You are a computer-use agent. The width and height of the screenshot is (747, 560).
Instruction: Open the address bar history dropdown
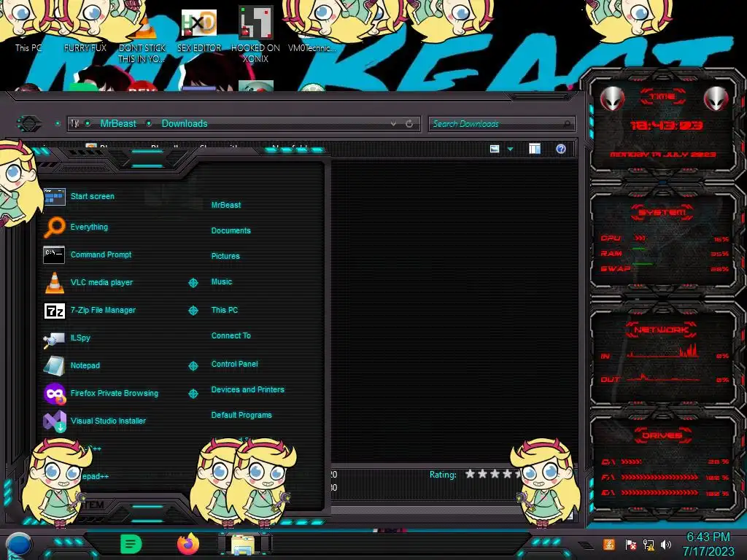tap(393, 124)
